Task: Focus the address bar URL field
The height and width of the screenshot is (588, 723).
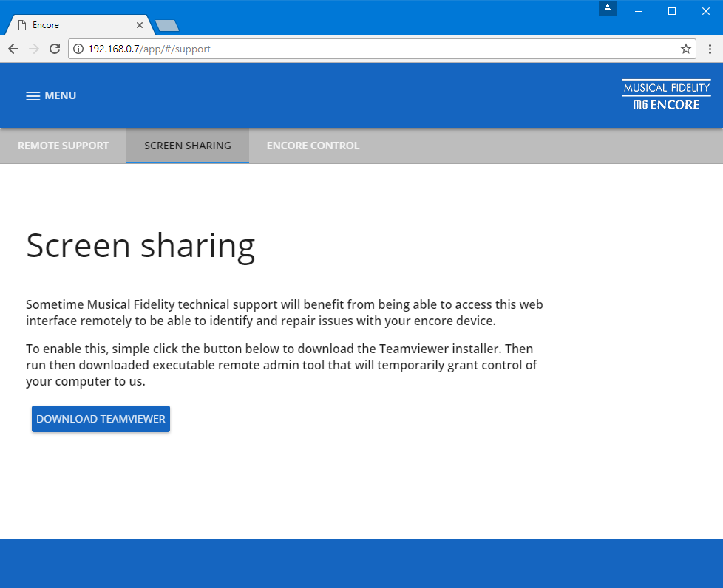Action: click(370, 49)
